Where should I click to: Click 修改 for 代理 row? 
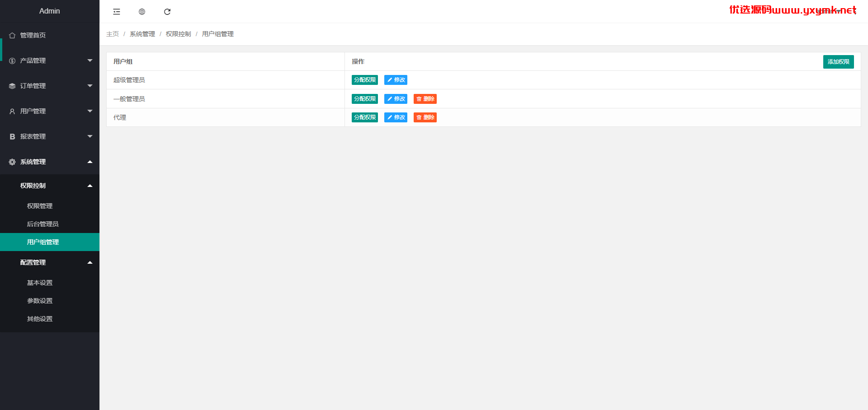(396, 117)
